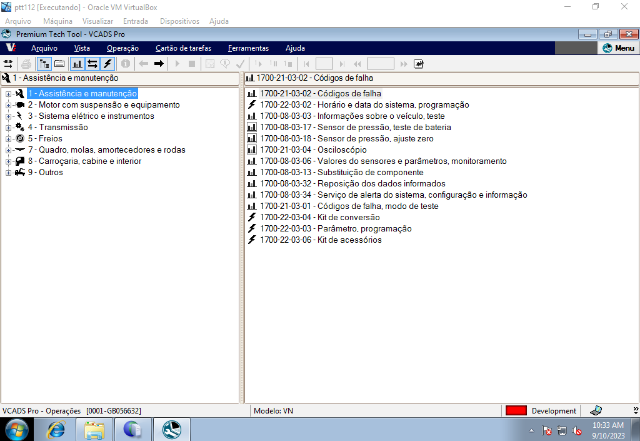Select 1 - Assistência e manutenção tree item
The width and height of the screenshot is (640, 441).
82,94
